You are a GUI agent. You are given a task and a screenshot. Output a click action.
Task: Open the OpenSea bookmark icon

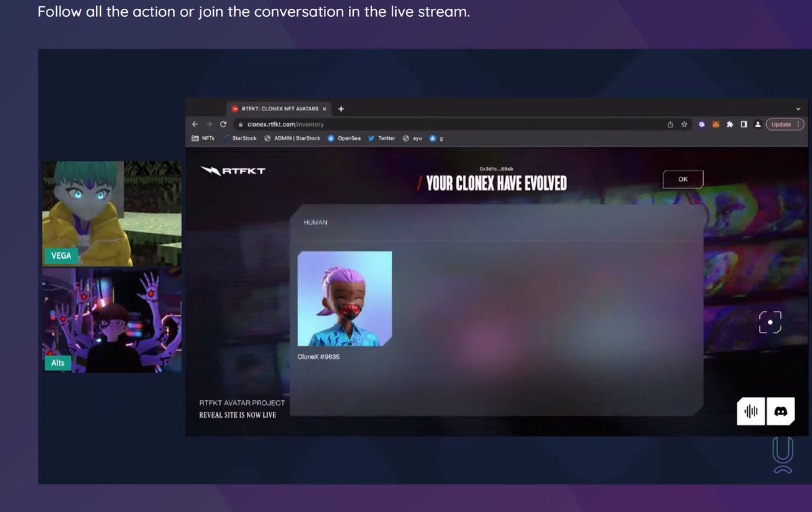coord(330,138)
